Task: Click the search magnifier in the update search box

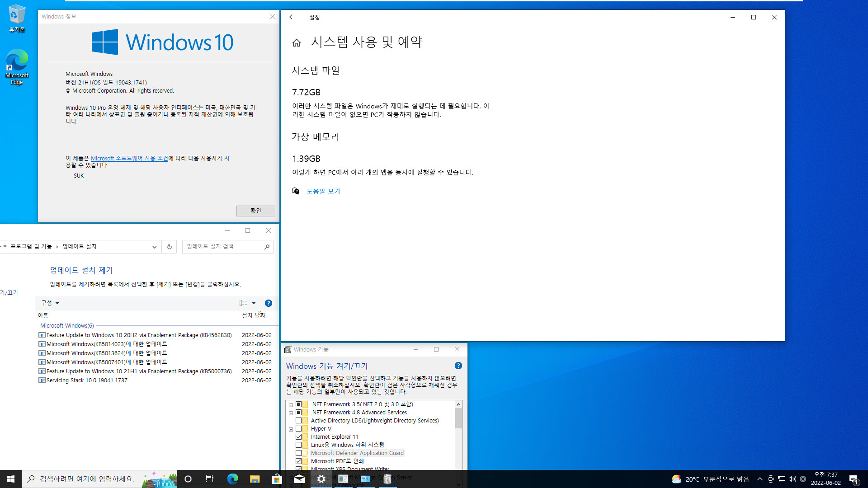Action: (x=267, y=247)
